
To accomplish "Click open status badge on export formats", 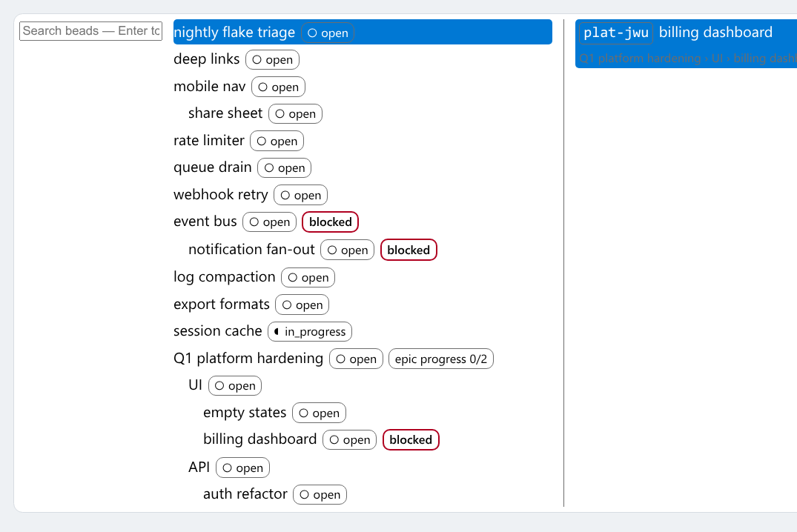I will 302,305.
